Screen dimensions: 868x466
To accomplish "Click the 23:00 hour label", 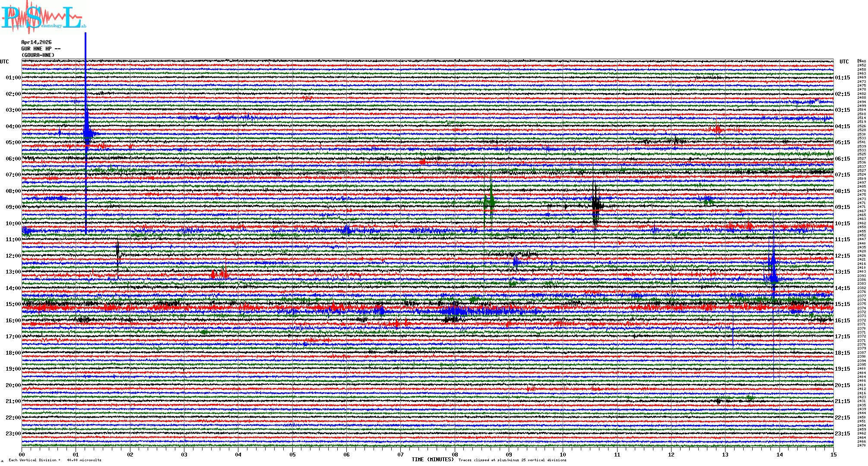I will click(13, 434).
